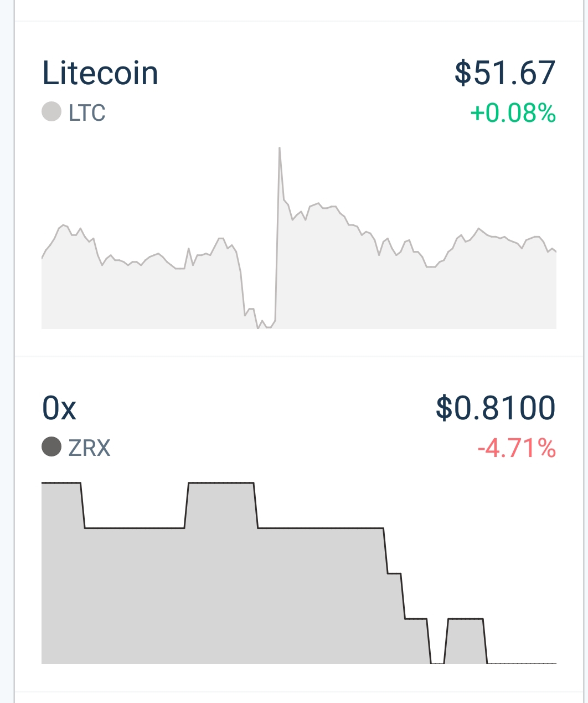This screenshot has height=703, width=588.
Task: Click the second high plateau of 0x chart
Action: click(x=221, y=483)
